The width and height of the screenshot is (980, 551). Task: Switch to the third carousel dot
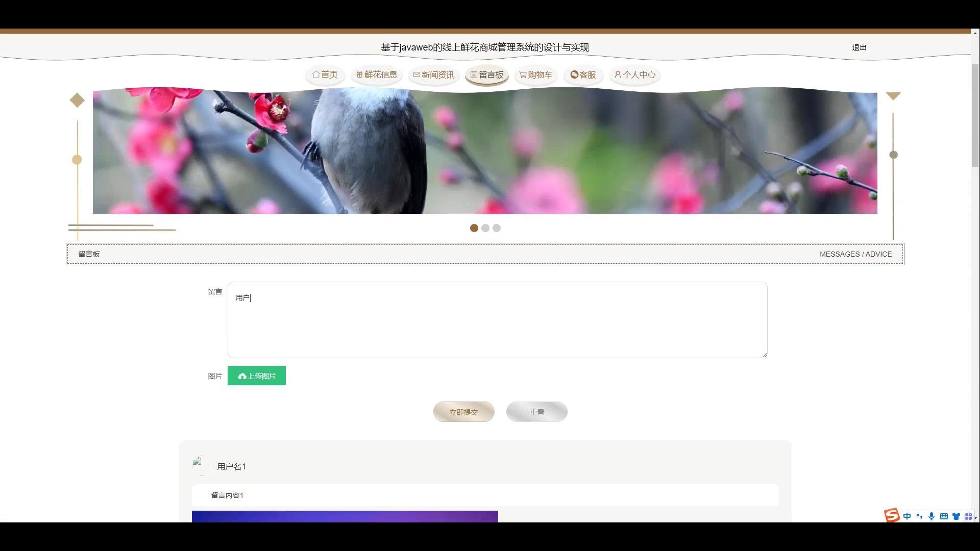(497, 228)
